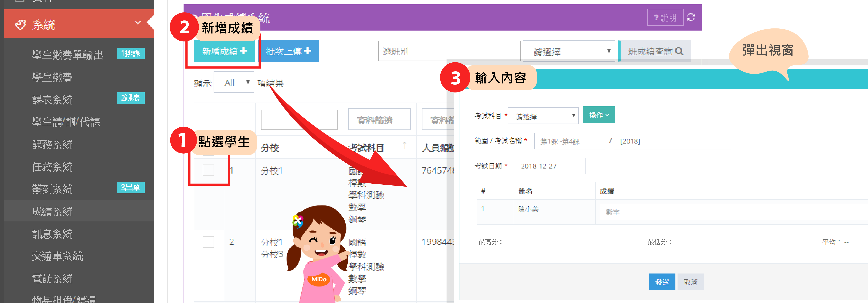Check the checkbox for student row 1
This screenshot has width=868, height=303.
point(208,170)
